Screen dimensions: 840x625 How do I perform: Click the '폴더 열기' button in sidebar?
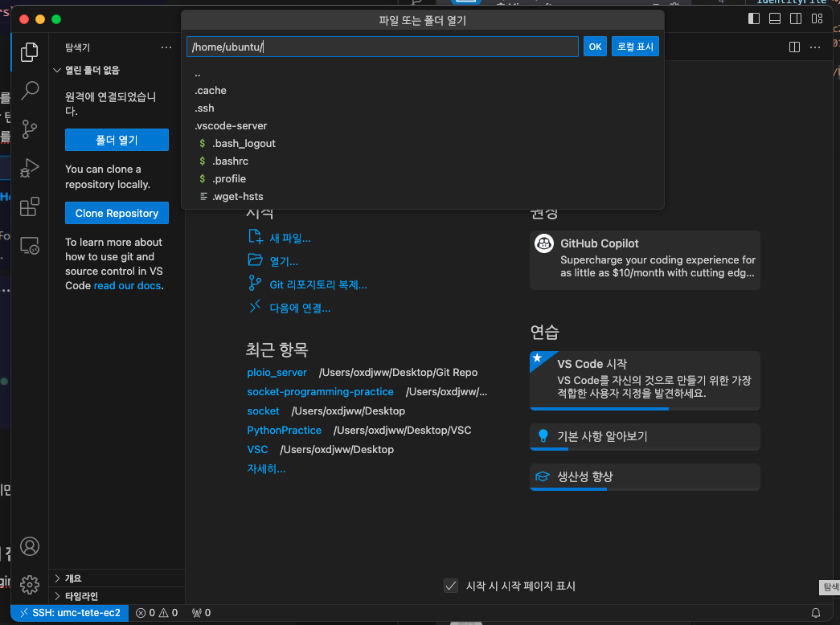coord(117,140)
